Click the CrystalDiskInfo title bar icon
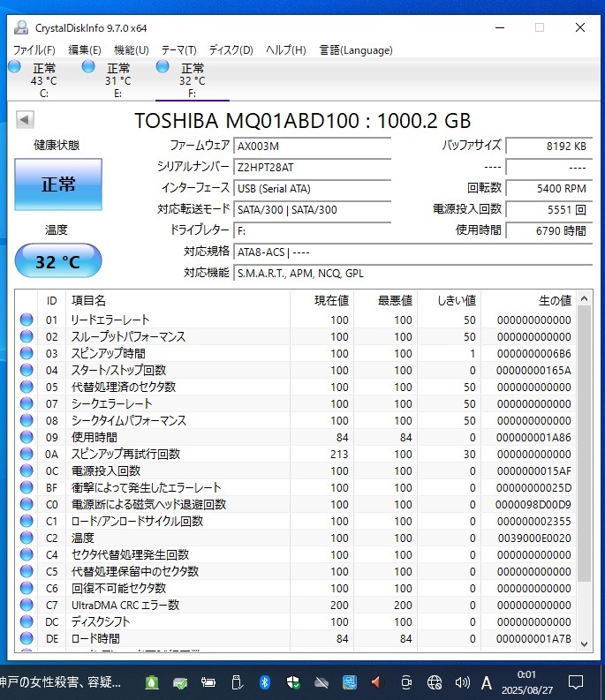605x700 pixels. 21,27
